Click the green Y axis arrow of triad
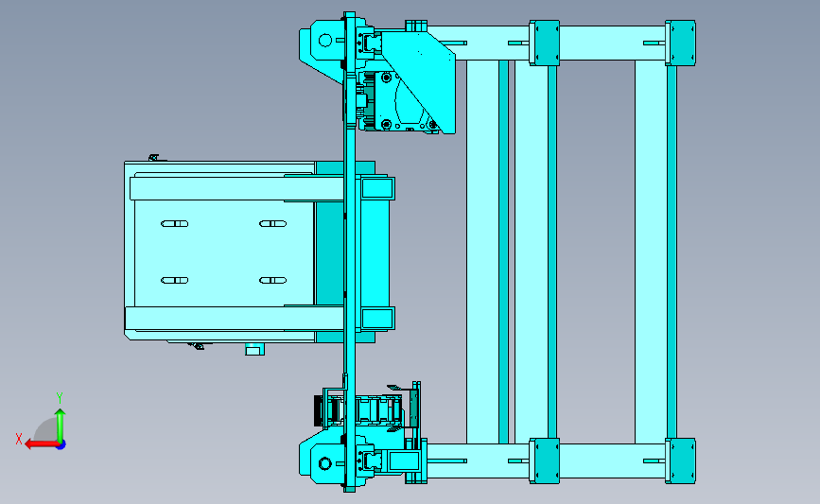Viewport: 820px width, 504px height. coord(61,426)
